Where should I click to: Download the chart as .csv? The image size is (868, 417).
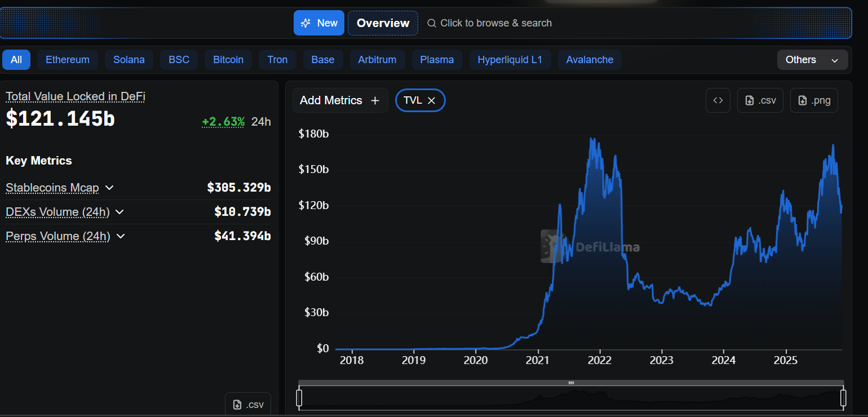[x=760, y=100]
